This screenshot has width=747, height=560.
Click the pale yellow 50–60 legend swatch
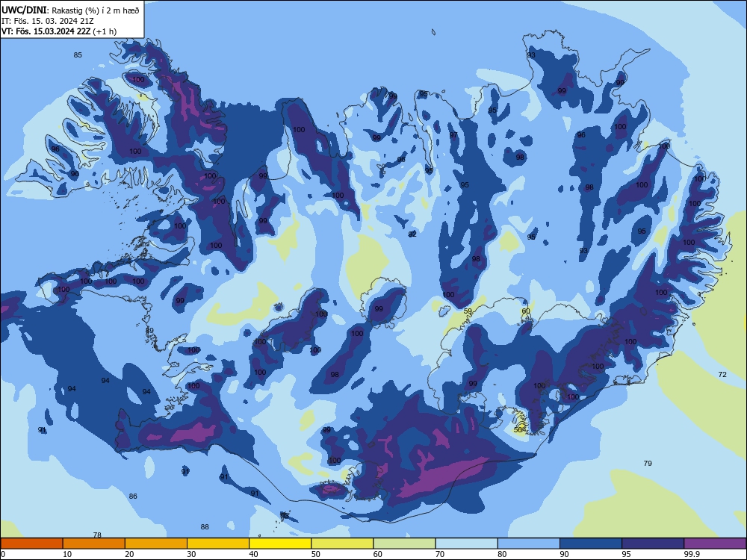342,544
